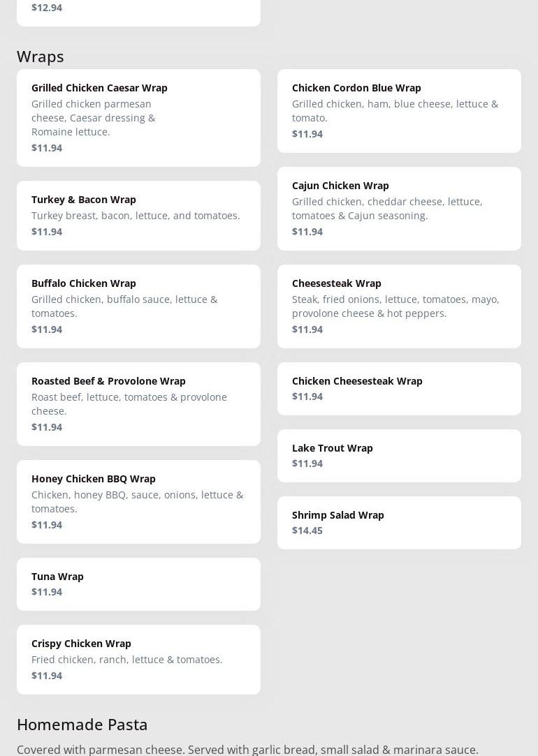Click the Cheesesteak Wrap ingredients description

[395, 306]
